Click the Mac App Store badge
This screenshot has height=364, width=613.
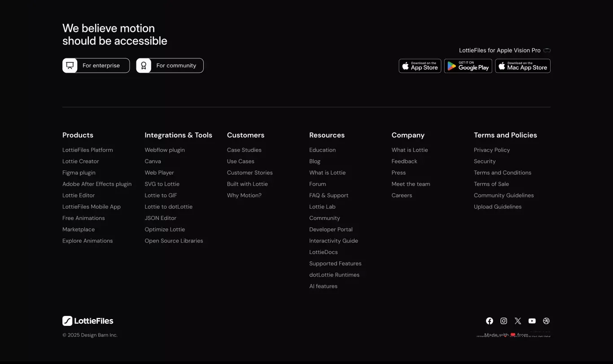point(523,66)
